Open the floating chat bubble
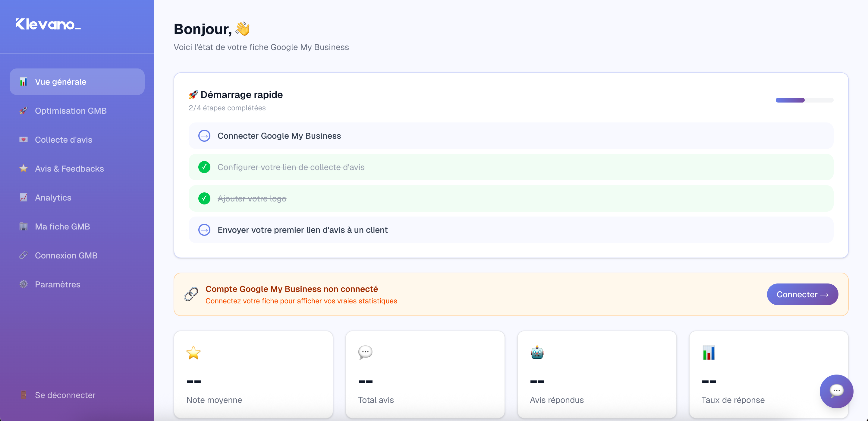 [836, 391]
